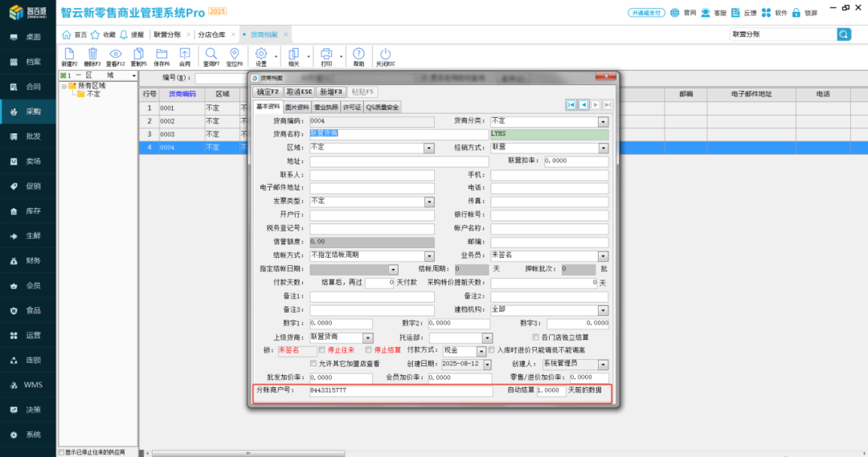Enable the 各门店独立结算 checkbox
The image size is (868, 457).
click(535, 337)
